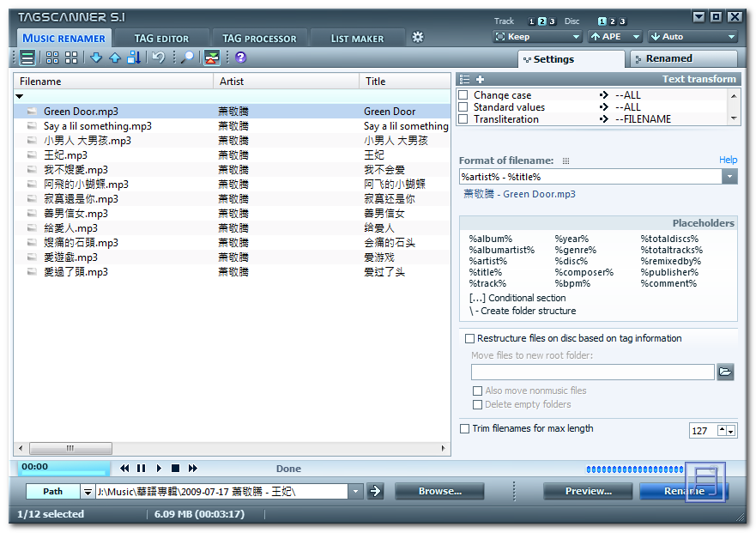This screenshot has width=756, height=533.
Task: Open the Format of filename dropdown
Action: pos(729,177)
